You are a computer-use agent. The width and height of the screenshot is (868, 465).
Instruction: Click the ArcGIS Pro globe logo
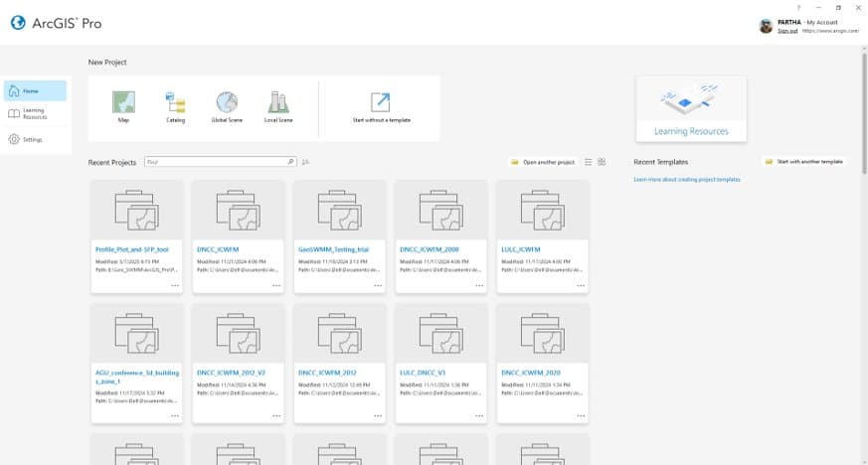18,23
